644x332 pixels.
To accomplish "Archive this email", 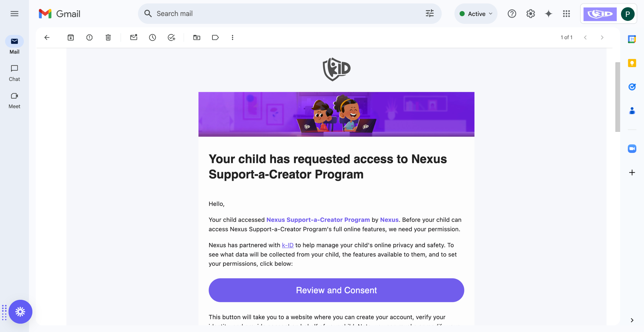I will [71, 37].
